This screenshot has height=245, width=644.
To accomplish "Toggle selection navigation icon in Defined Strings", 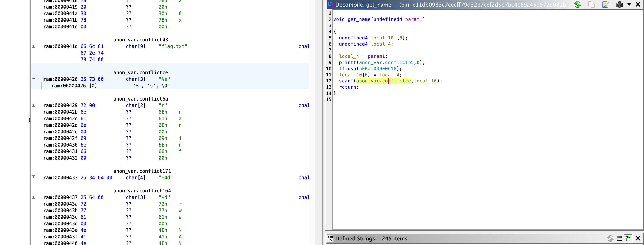I will click(628, 238).
